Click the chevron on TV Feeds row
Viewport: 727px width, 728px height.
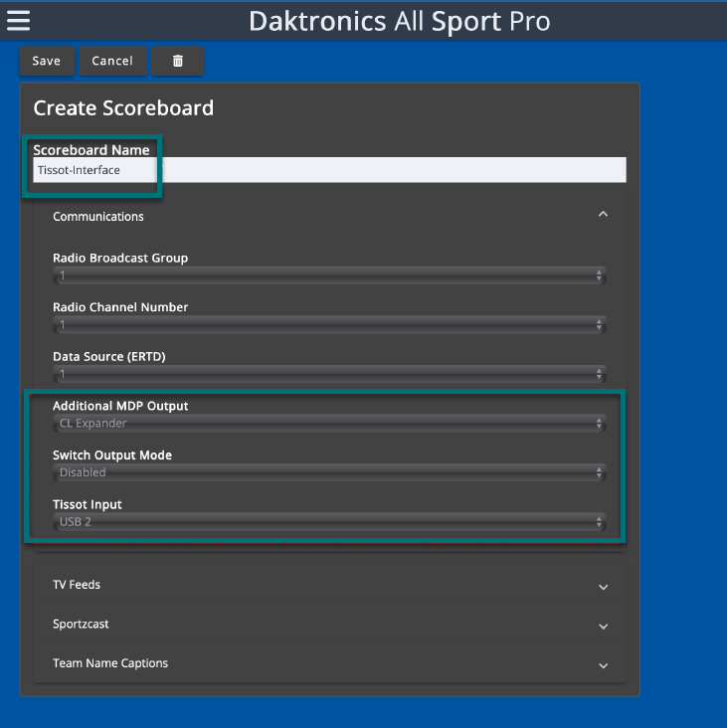(603, 587)
